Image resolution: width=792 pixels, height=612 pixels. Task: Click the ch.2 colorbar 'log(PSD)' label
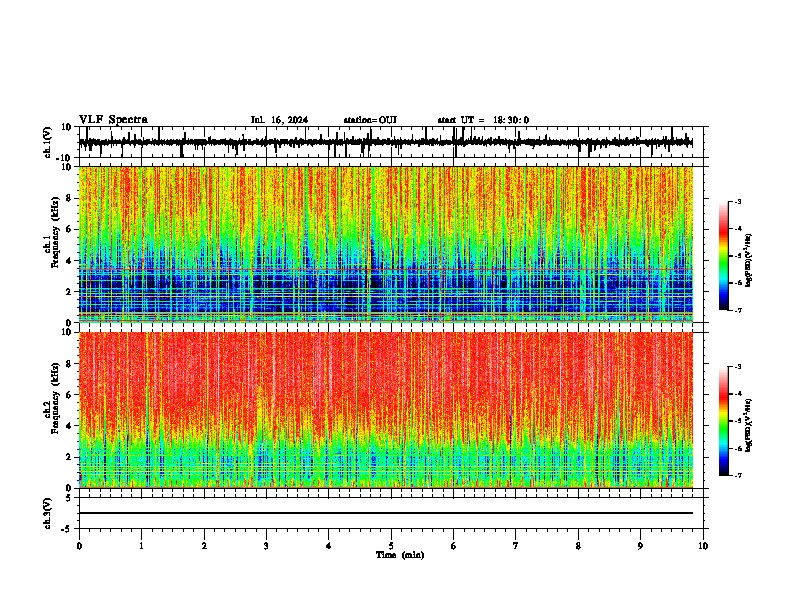748,426
